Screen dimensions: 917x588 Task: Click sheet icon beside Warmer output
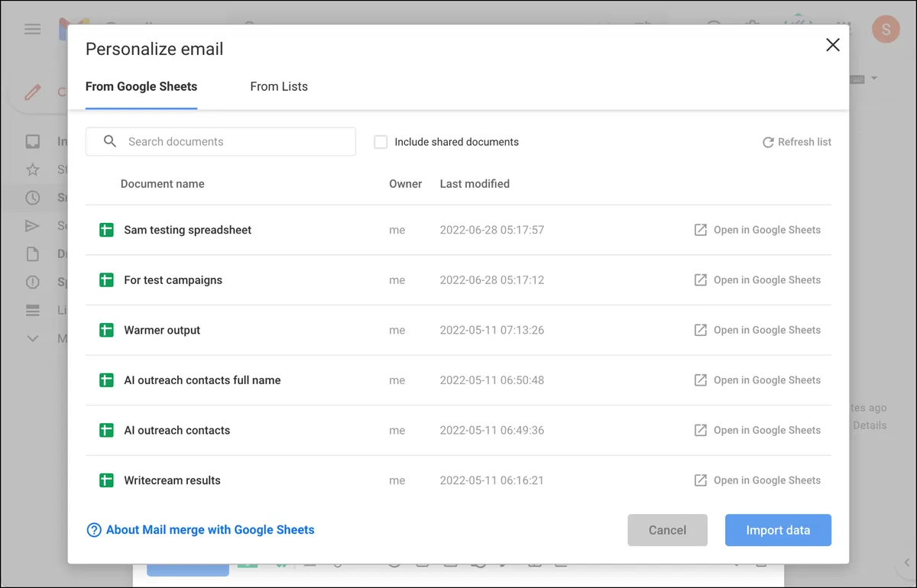pos(107,330)
